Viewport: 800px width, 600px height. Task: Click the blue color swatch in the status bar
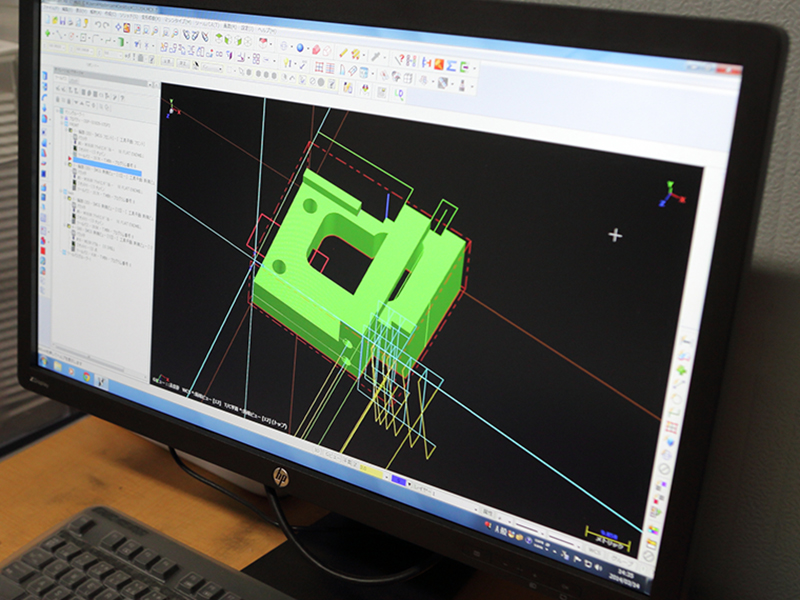(x=398, y=481)
